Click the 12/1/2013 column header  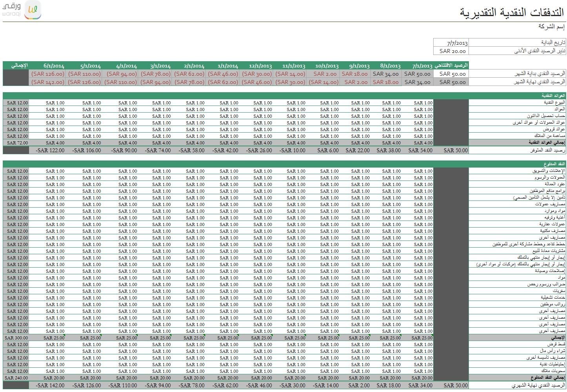click(260, 66)
